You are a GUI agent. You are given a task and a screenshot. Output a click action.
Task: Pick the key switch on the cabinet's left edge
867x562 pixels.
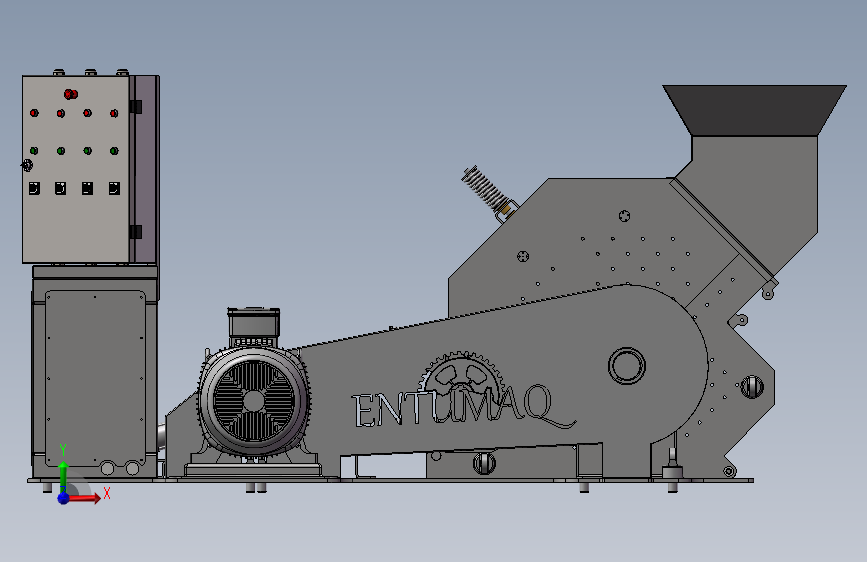[x=27, y=165]
